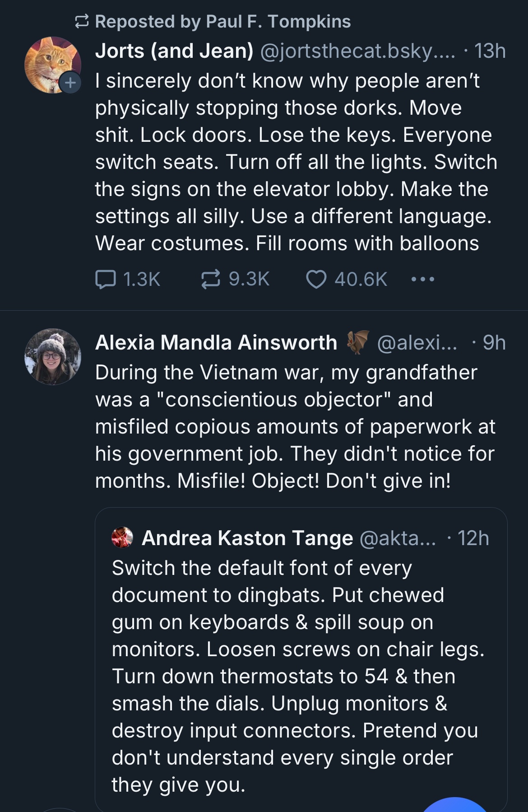528x812 pixels.
Task: Repost the Jorts (and Jean) post
Action: coord(211,279)
